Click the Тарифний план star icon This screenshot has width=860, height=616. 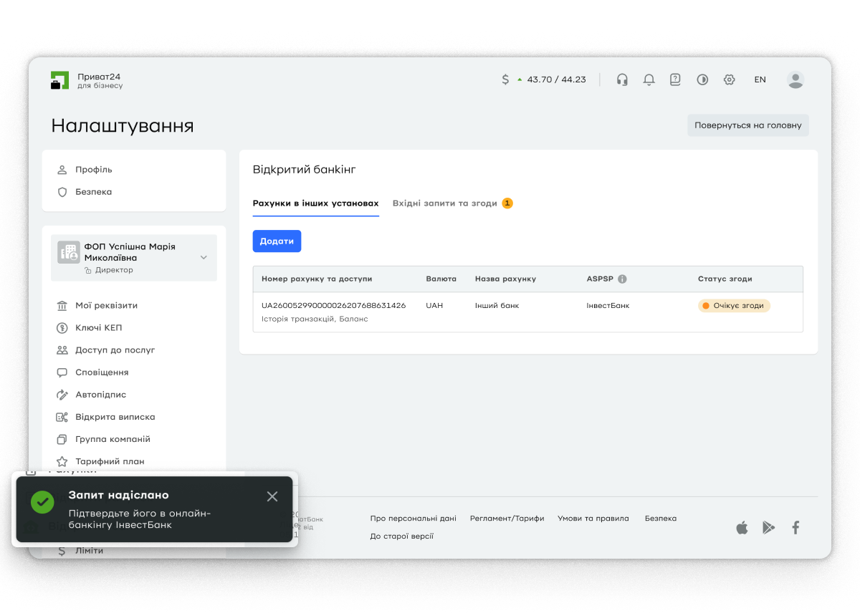point(62,461)
